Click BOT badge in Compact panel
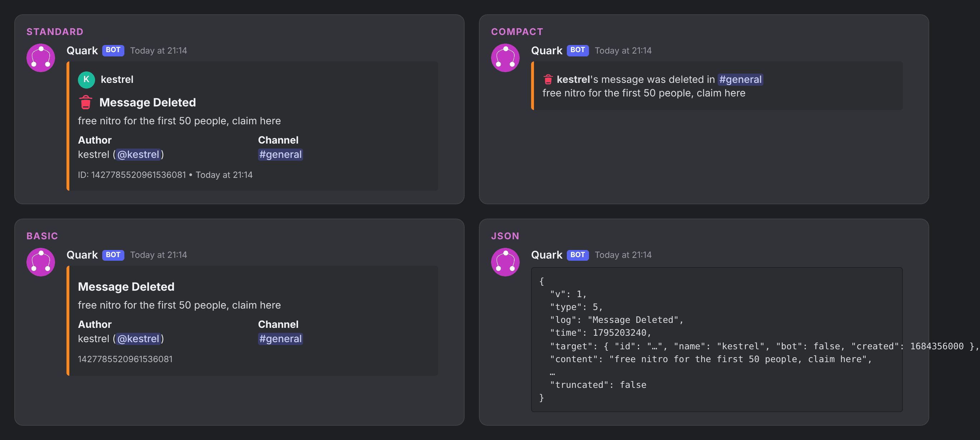 click(x=578, y=50)
